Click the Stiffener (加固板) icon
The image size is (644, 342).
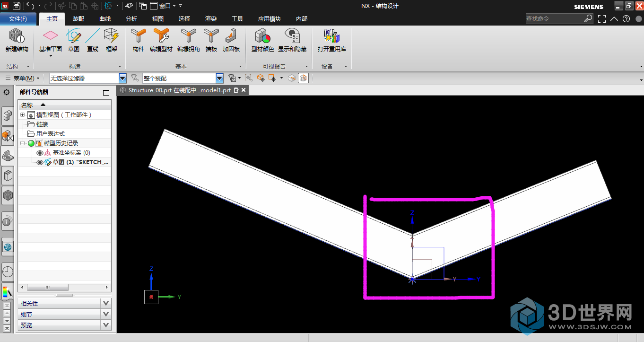coord(231,36)
